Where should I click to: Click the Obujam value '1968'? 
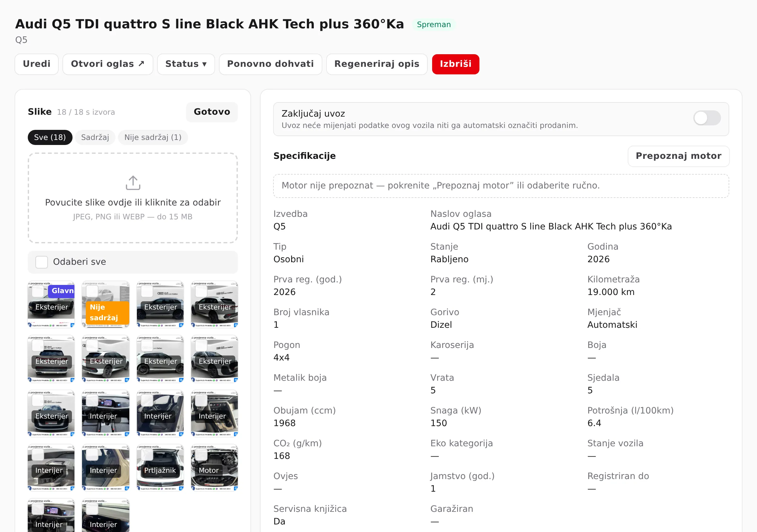[285, 423]
